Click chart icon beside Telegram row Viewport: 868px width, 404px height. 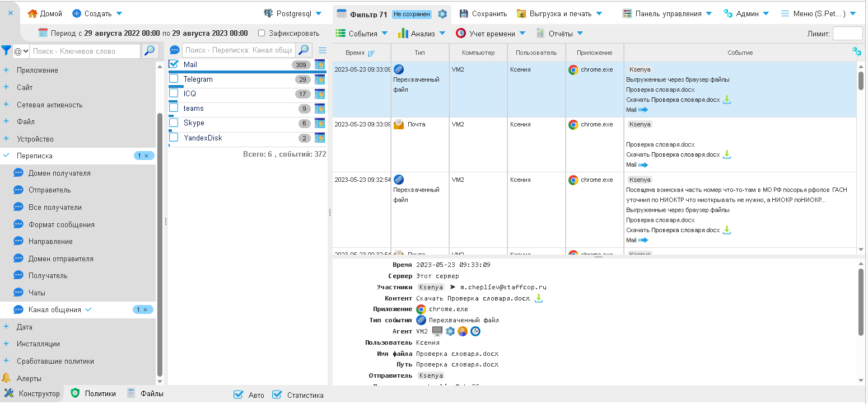coord(320,79)
